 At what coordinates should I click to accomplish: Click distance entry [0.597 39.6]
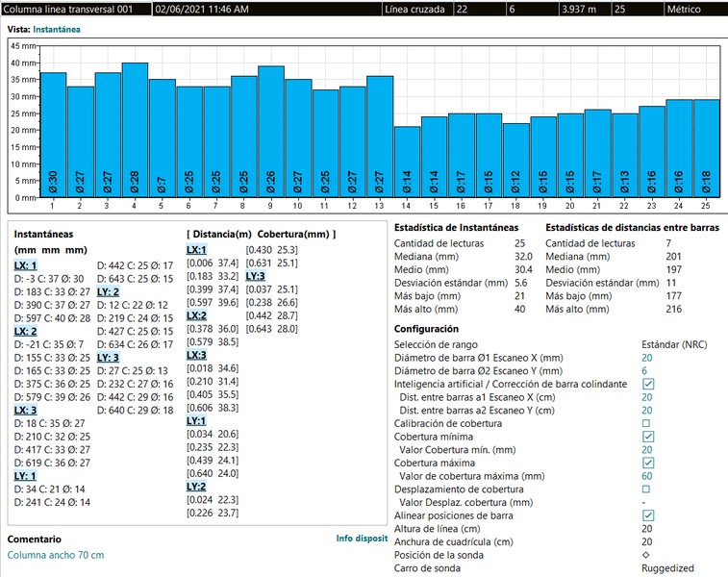pos(213,303)
